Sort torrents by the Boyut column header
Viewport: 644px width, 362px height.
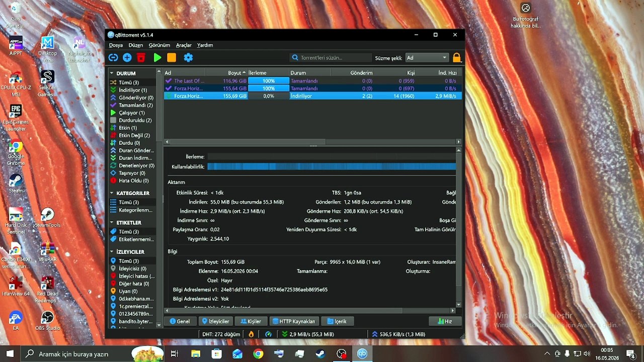[x=226, y=73]
